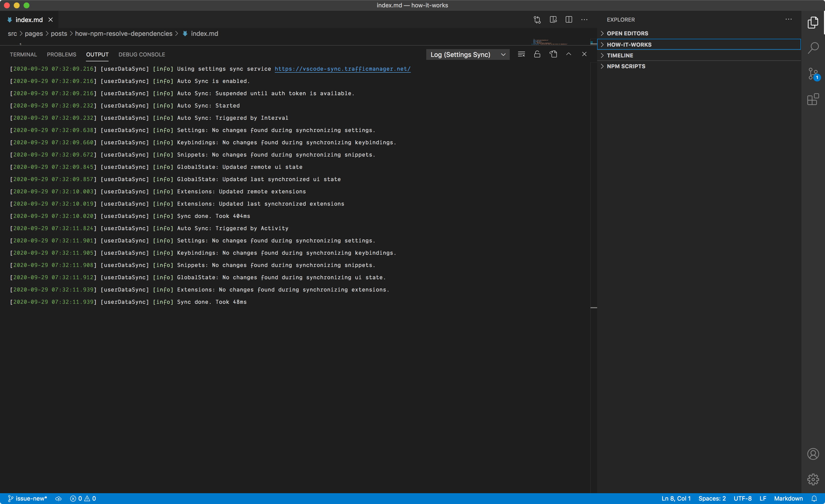Expand the TIMELINE section
This screenshot has width=825, height=504.
point(620,55)
